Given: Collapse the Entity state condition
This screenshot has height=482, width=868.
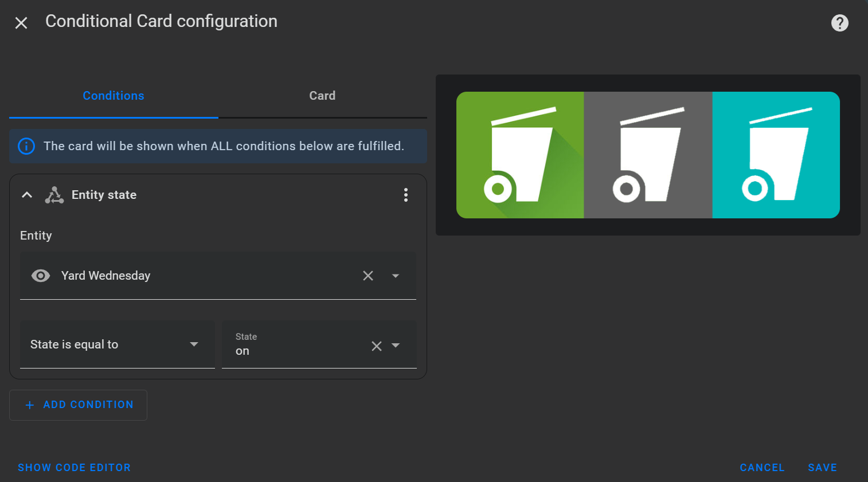Looking at the screenshot, I should (26, 195).
